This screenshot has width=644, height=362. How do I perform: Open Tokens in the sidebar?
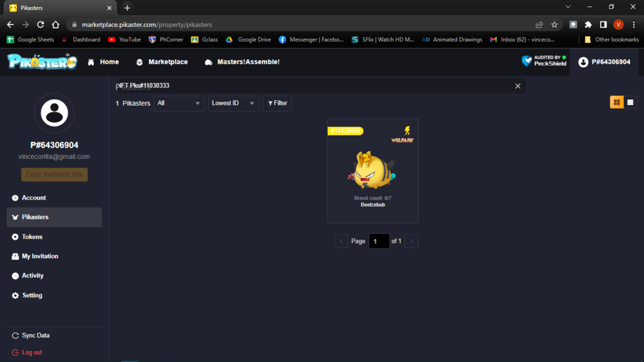[x=32, y=237]
